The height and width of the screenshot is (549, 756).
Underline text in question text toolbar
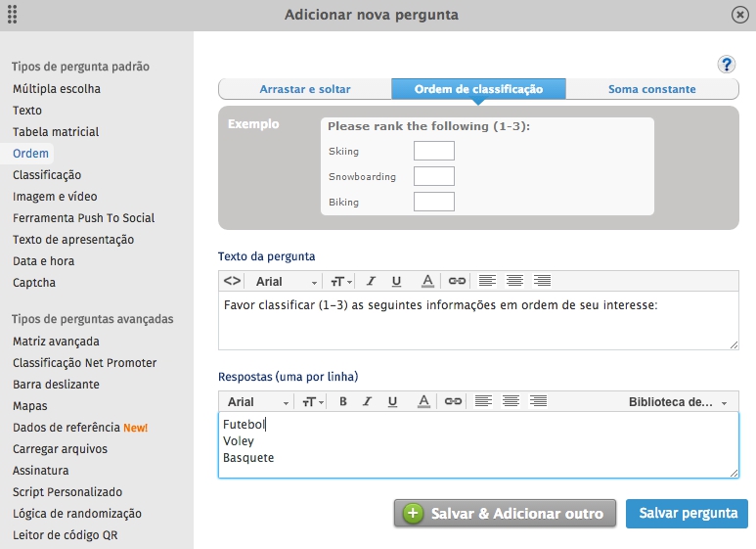click(396, 281)
